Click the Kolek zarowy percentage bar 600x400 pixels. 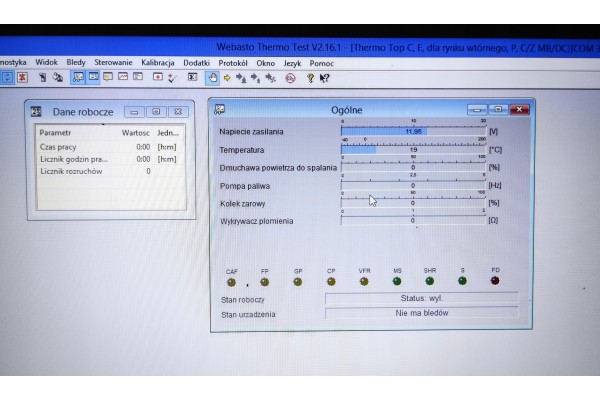coord(413,203)
